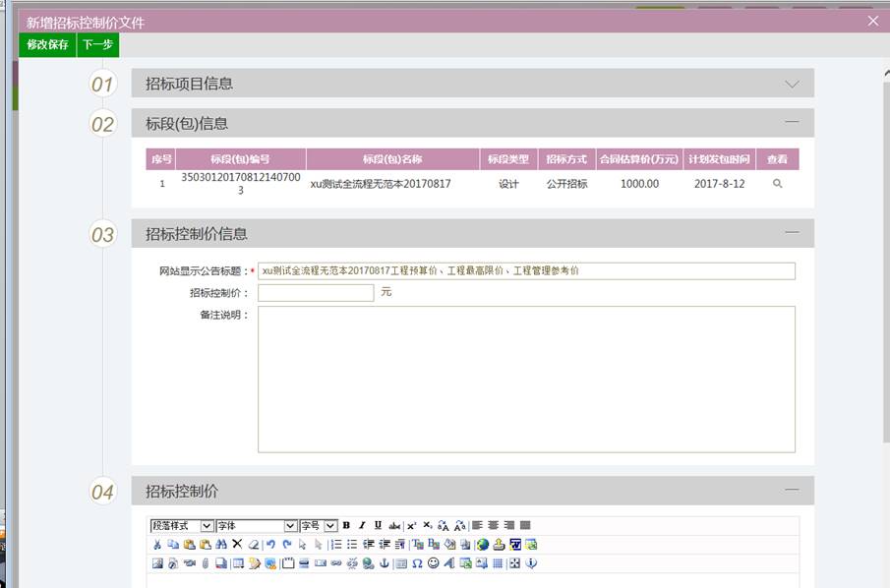Click into the 备注说明 text area
The width and height of the screenshot is (890, 588).
526,379
